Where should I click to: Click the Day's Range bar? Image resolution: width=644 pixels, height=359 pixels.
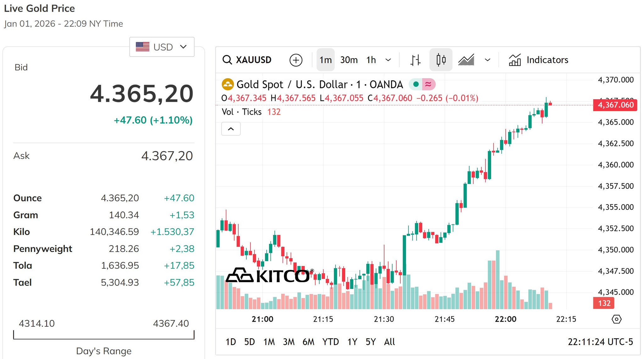pos(104,335)
